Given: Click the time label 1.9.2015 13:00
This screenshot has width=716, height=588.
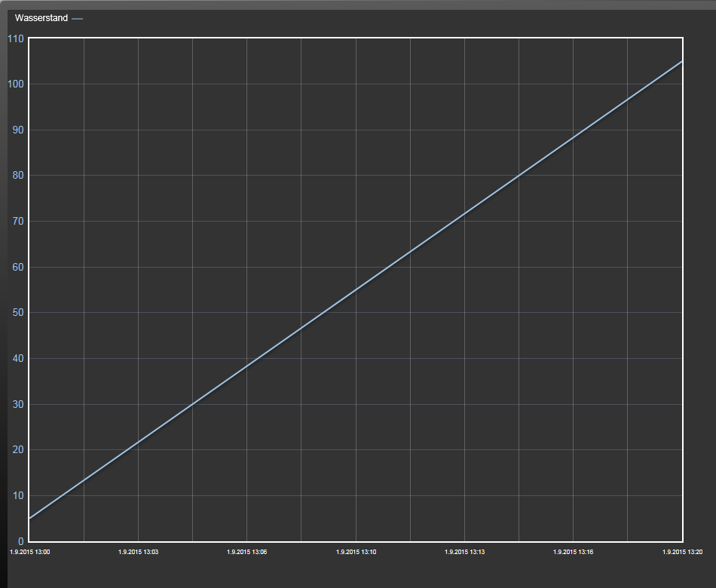Looking at the screenshot, I should point(29,552).
